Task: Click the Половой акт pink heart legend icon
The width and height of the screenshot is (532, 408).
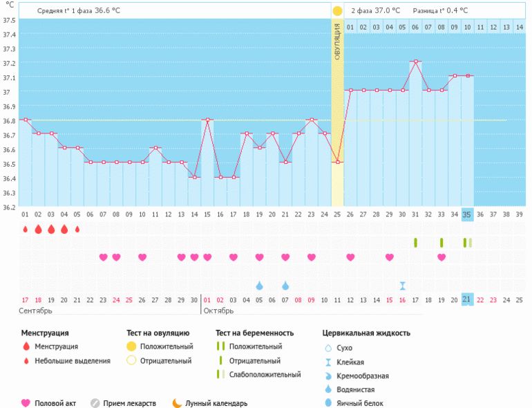Action: tap(26, 403)
